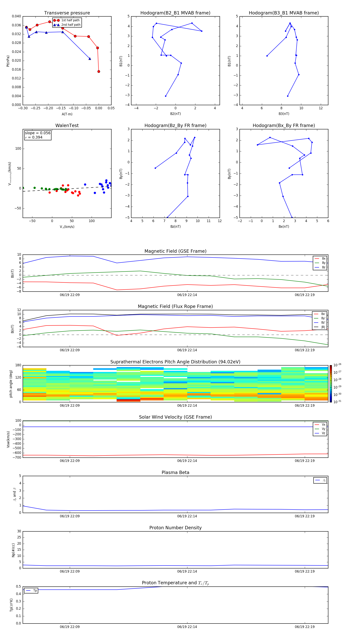Click the 'WalenTest' plot title

pos(67,125)
